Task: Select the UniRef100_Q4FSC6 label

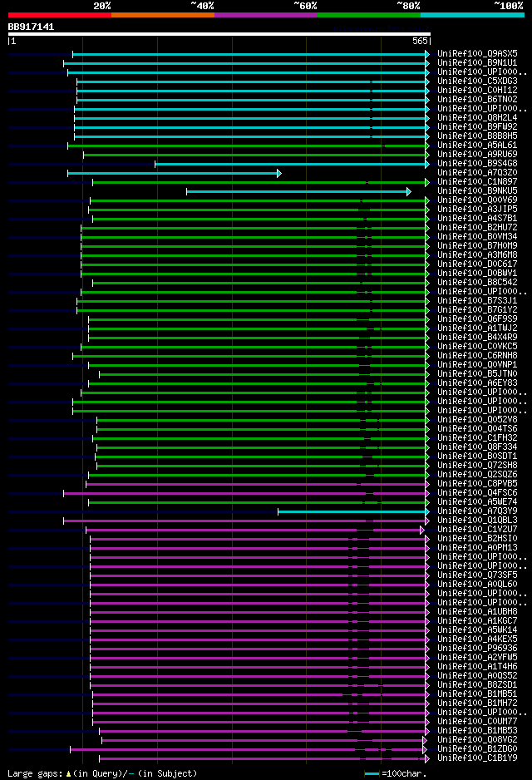Action: (477, 492)
